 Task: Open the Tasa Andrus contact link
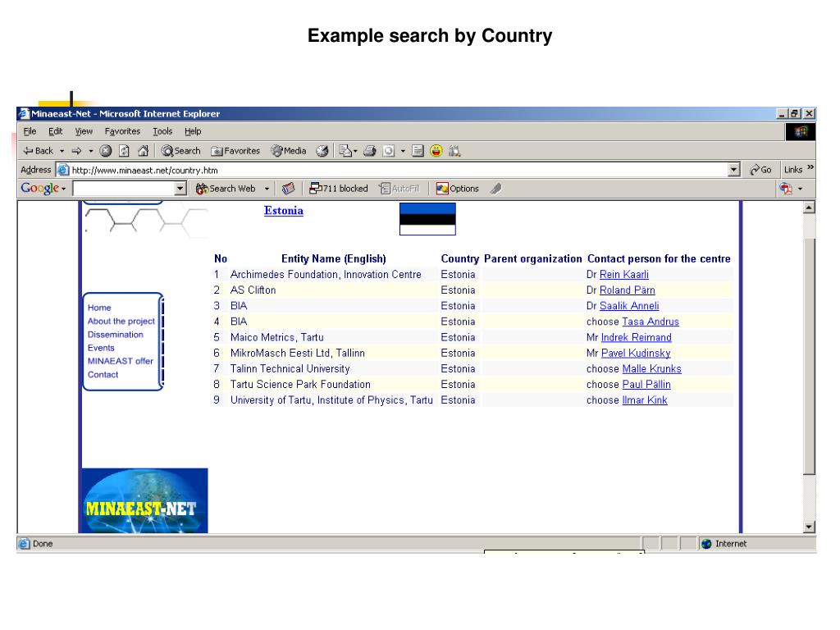point(651,322)
